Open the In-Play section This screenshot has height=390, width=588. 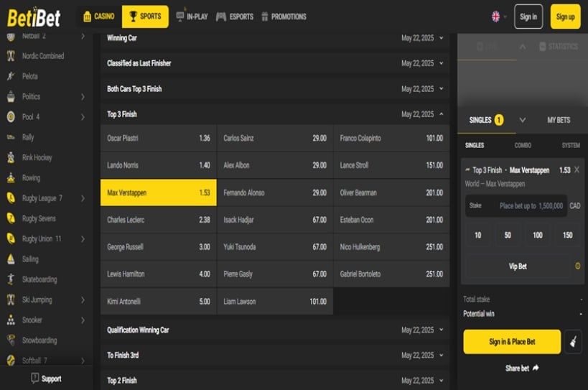(192, 17)
